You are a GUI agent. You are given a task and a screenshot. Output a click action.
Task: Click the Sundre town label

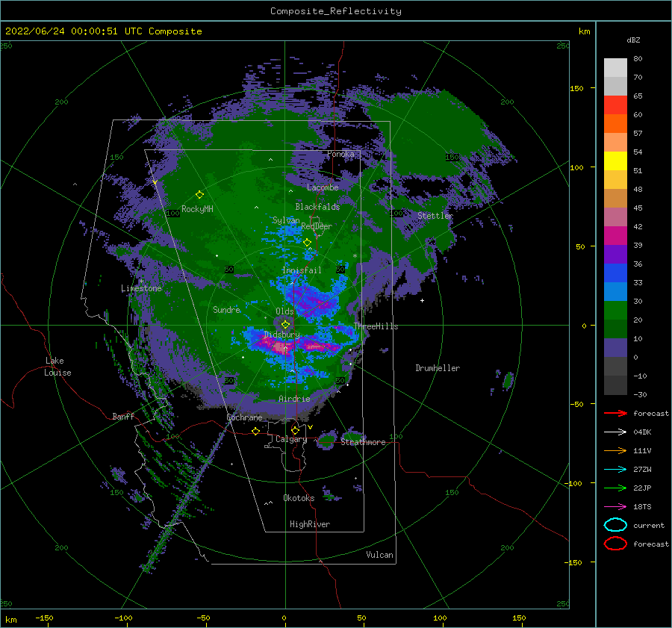pos(226,309)
